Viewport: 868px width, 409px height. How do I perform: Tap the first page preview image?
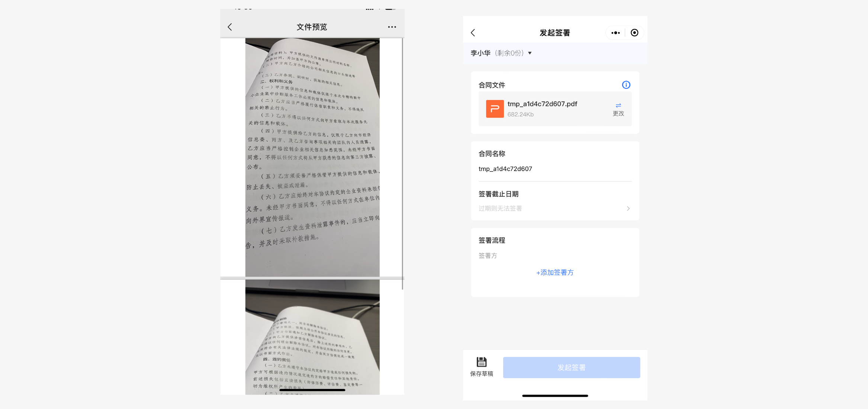(x=312, y=157)
